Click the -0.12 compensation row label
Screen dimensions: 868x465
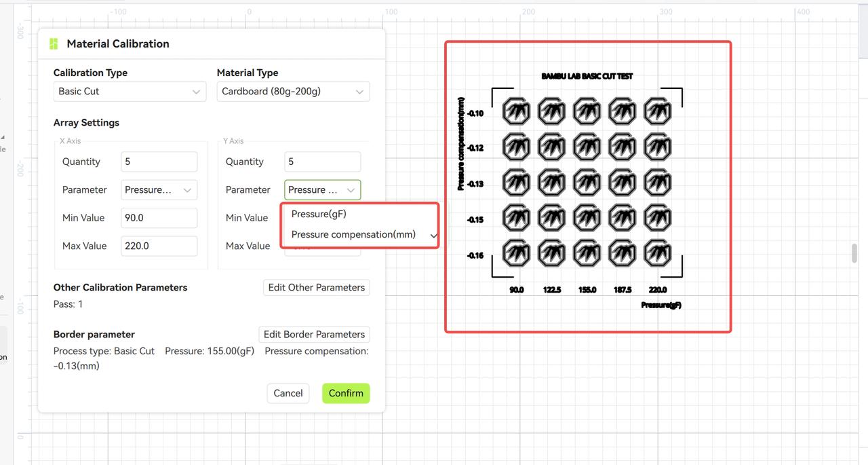(x=475, y=148)
